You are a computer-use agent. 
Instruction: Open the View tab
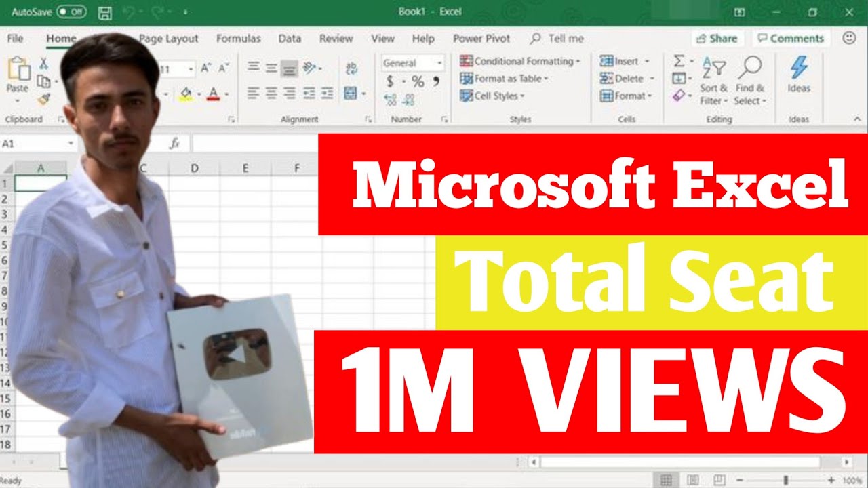[383, 39]
